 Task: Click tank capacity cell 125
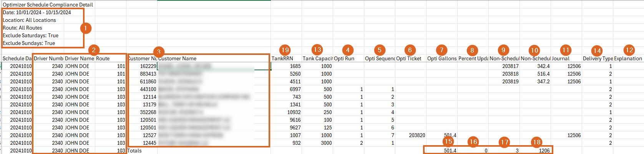[x=317, y=128]
